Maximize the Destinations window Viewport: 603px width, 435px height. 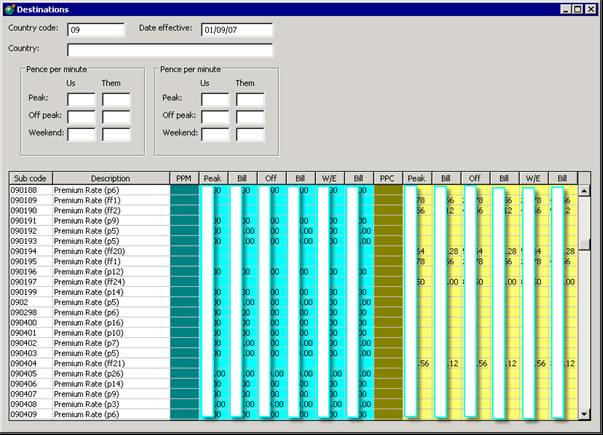coord(578,9)
